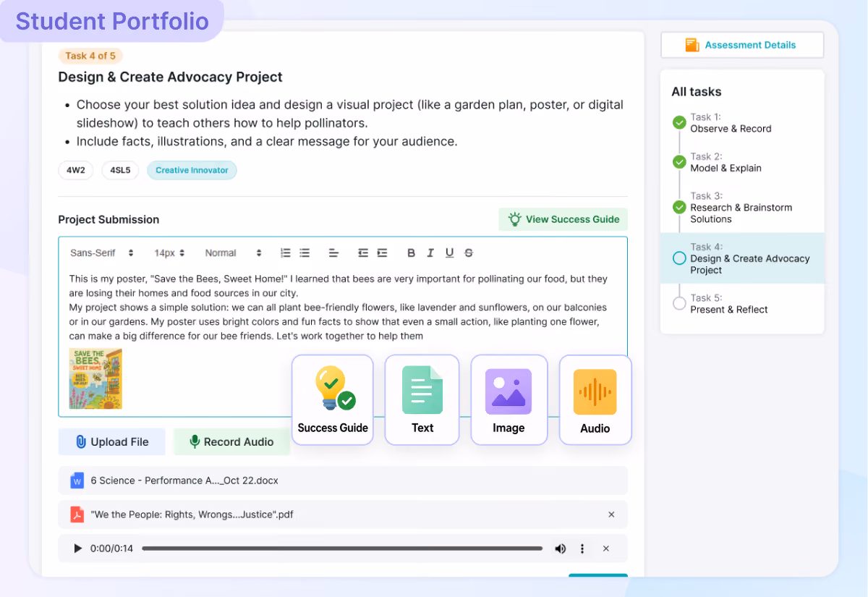Viewport: 868px width, 597px height.
Task: Click Task 3 green checkmark
Action: pyautogui.click(x=679, y=207)
